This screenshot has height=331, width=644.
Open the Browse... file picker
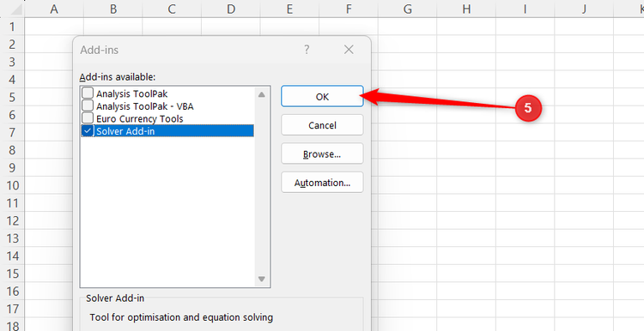[322, 153]
